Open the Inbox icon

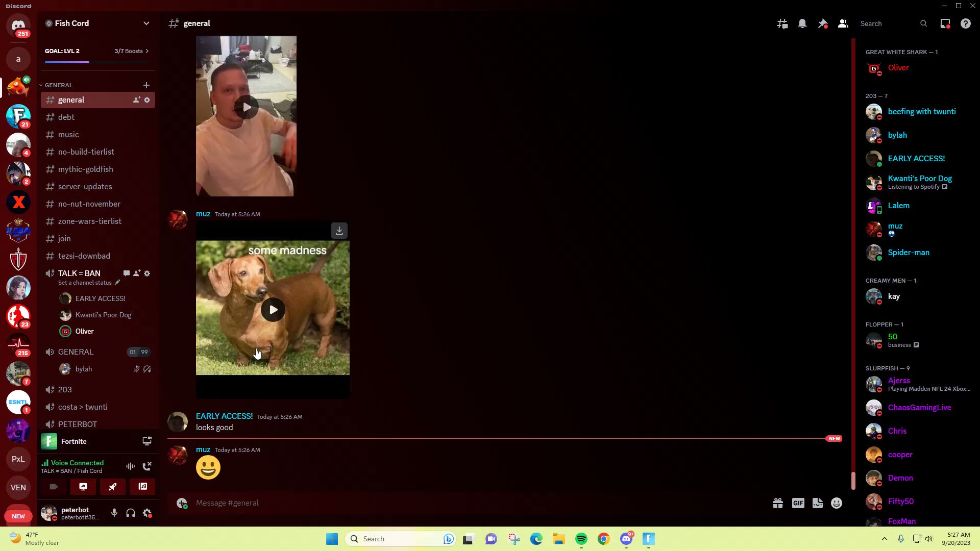click(x=945, y=23)
